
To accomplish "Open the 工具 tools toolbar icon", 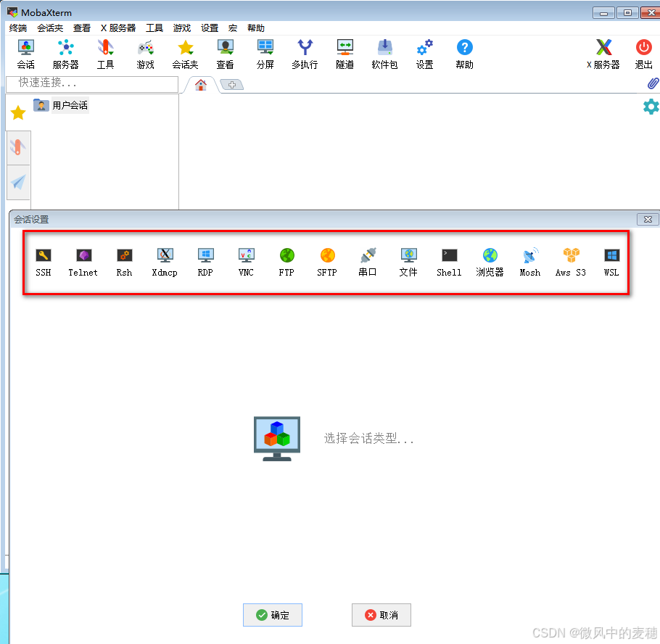I will pyautogui.click(x=105, y=54).
